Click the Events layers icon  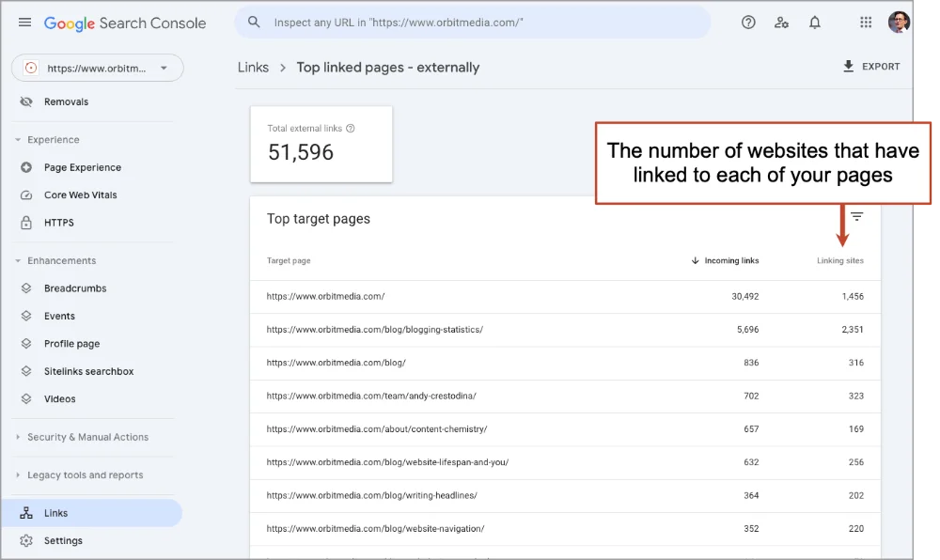[26, 317]
